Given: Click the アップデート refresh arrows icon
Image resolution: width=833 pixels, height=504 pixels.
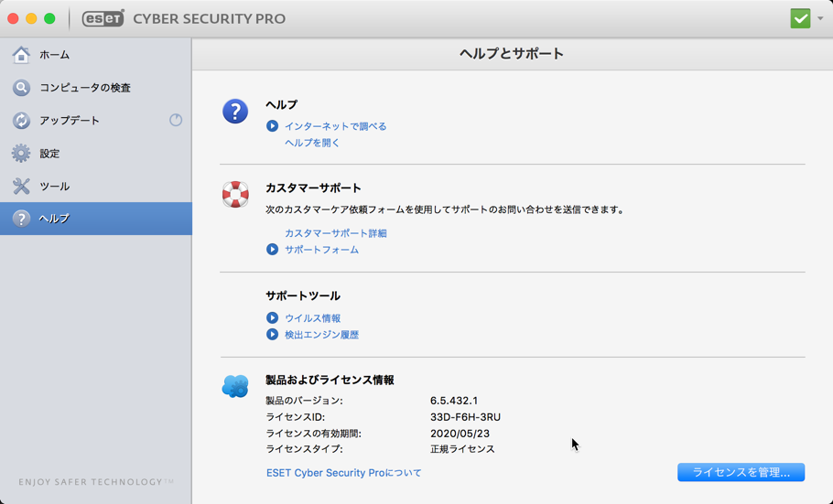Looking at the screenshot, I should tap(21, 121).
